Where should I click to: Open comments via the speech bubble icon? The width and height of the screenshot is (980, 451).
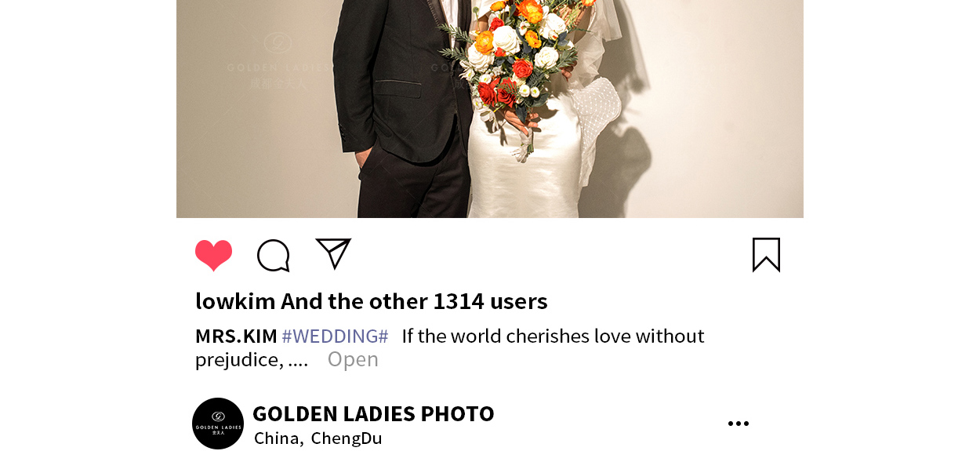(x=274, y=256)
